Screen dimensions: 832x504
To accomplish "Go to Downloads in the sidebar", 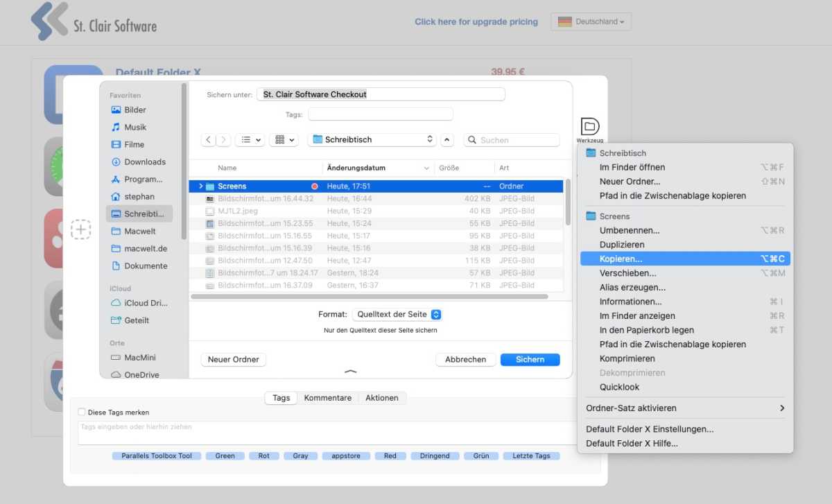I will [x=138, y=162].
